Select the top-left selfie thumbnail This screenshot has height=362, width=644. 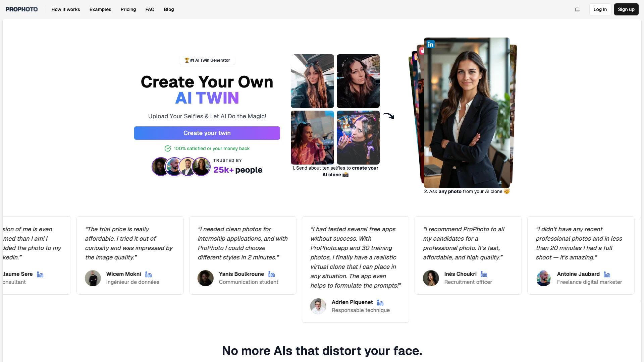(312, 81)
